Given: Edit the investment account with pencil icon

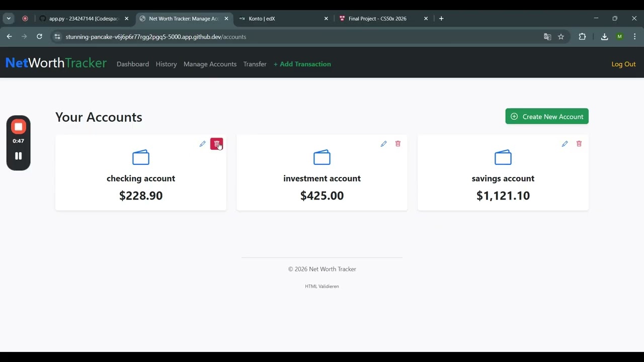Looking at the screenshot, I should (x=383, y=144).
